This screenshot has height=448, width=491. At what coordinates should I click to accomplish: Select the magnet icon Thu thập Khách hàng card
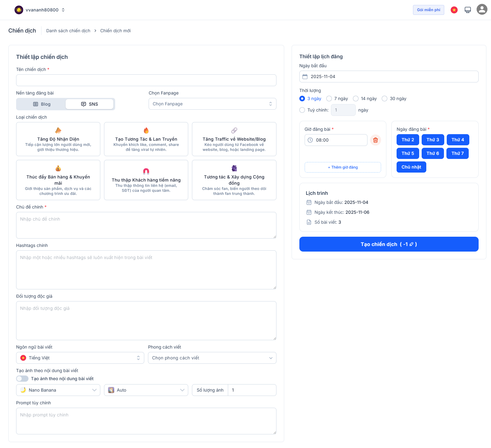point(146,180)
